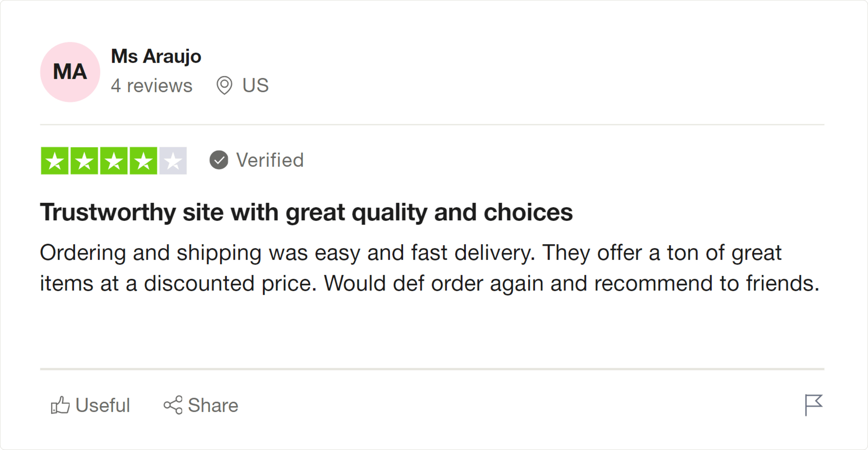Click the location pin icon

pos(225,85)
